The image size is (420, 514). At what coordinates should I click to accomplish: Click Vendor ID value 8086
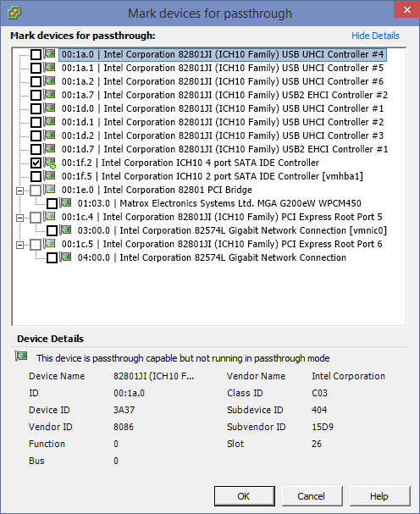click(124, 427)
